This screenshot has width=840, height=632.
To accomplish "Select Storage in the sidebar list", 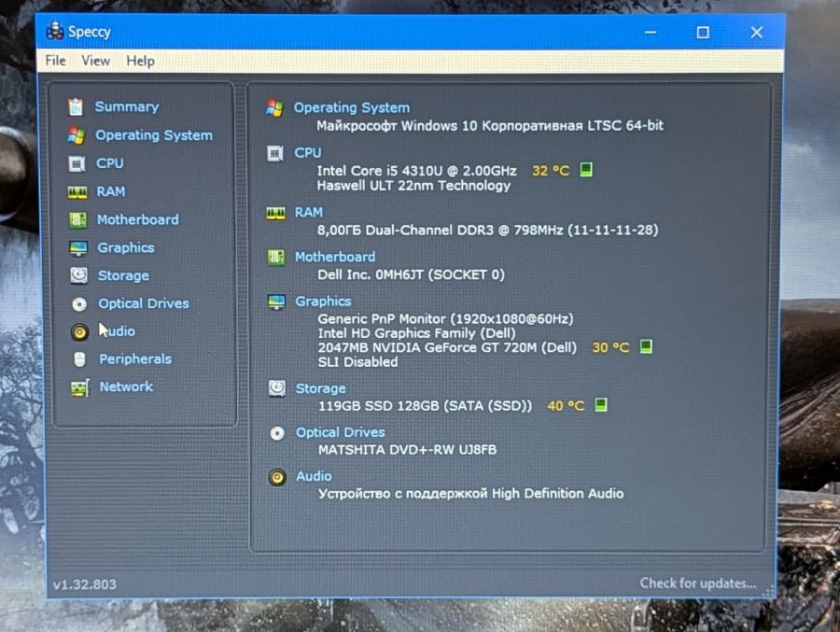I will click(x=123, y=275).
